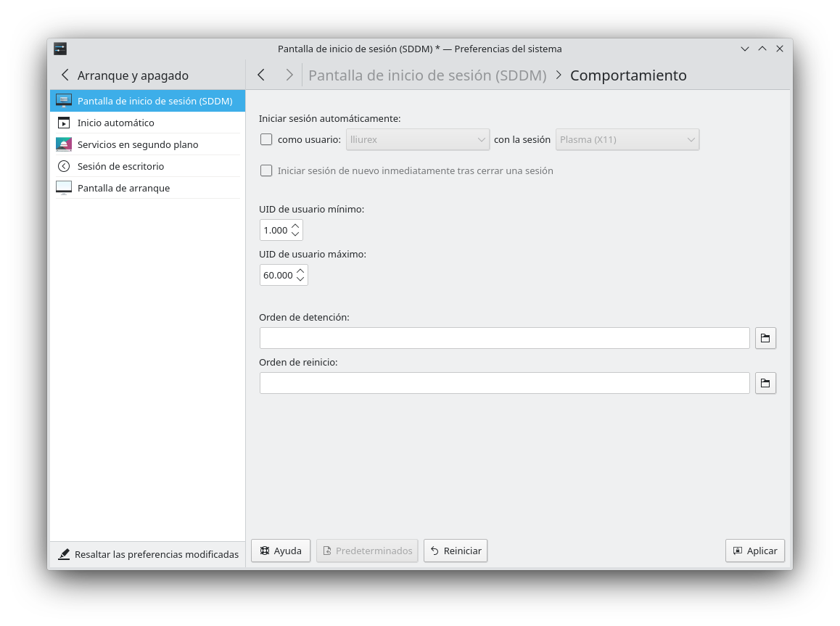
Task: Click the back arrow beside Arranque y apagado
Action: point(65,75)
